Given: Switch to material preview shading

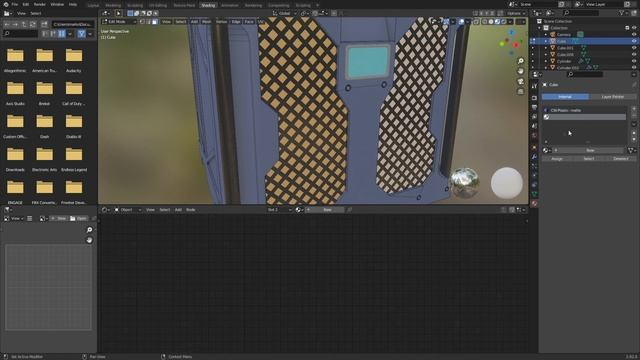Looking at the screenshot, I should click(497, 22).
